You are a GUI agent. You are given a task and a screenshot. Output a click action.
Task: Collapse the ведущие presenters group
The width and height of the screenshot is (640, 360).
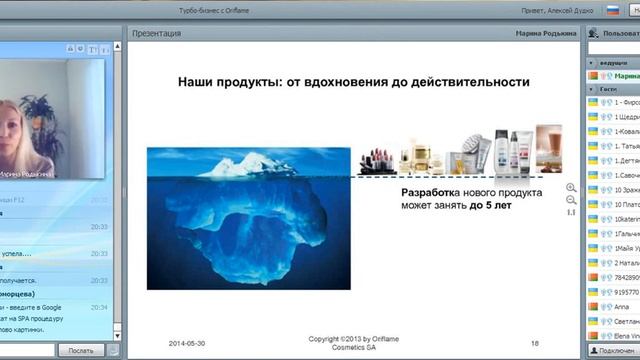click(x=591, y=63)
